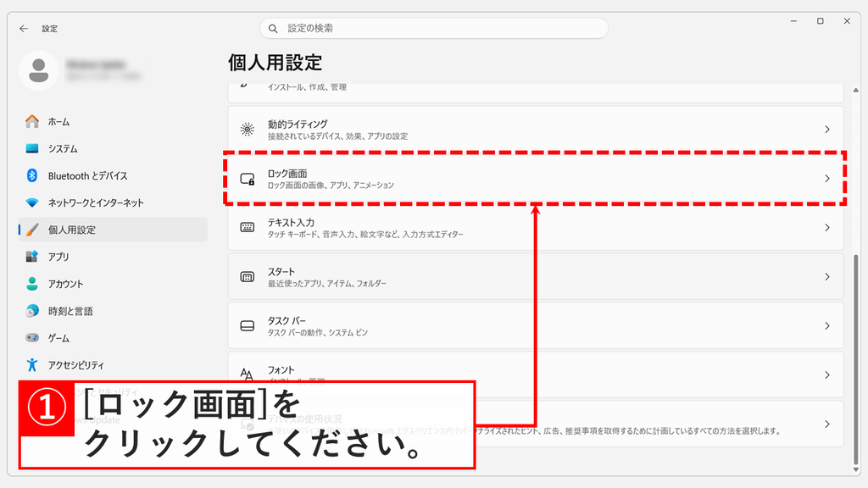Click the 動的ライティング sun icon

point(248,130)
